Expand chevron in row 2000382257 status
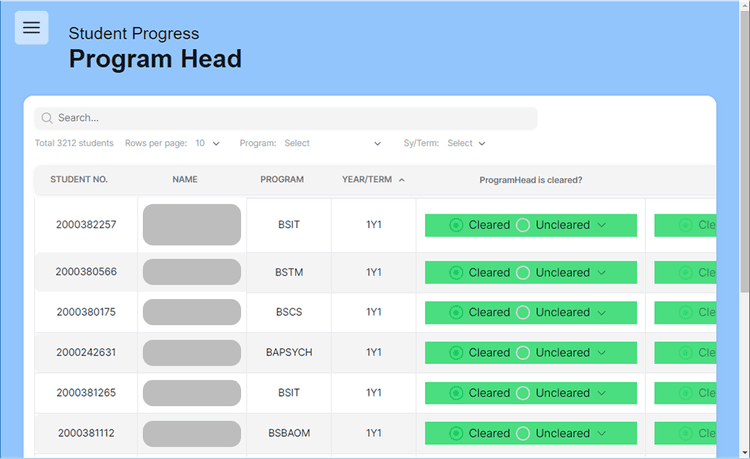The height and width of the screenshot is (459, 750). 602,225
